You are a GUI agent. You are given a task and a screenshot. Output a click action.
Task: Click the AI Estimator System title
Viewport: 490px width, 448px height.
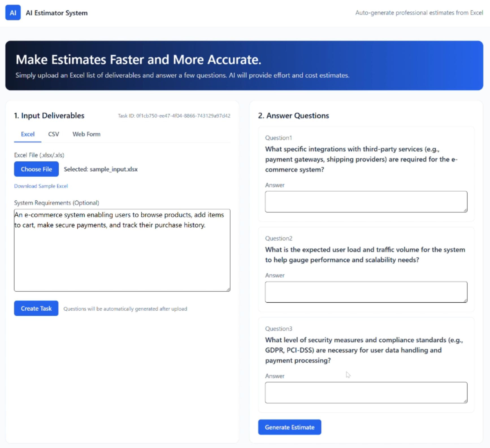pos(57,13)
